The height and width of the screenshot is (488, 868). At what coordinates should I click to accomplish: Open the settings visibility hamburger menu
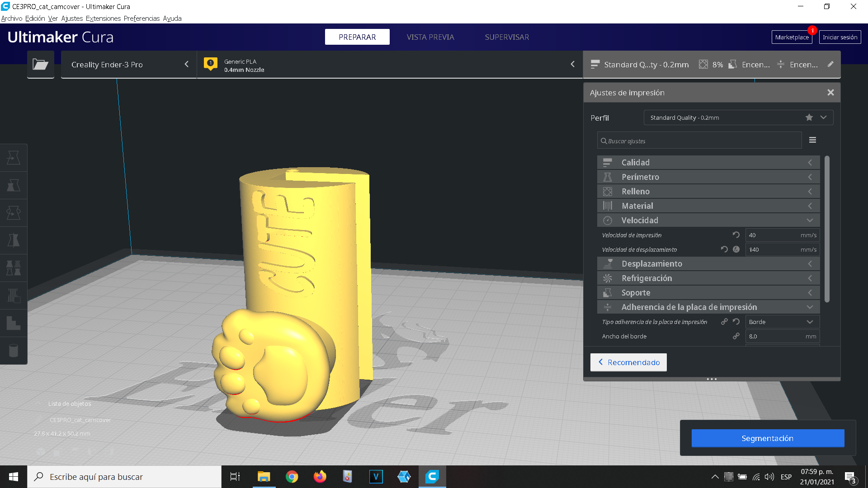pyautogui.click(x=812, y=140)
